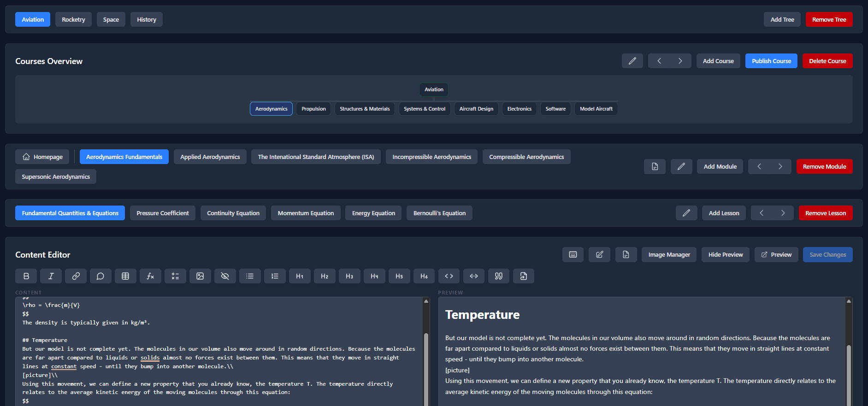Move the course right with the chevron arrow

click(680, 61)
